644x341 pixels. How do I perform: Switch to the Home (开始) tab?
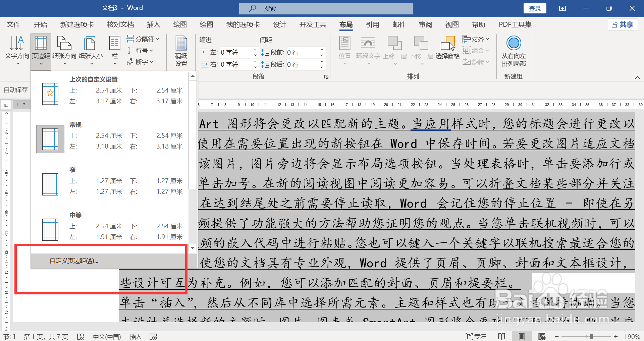click(41, 24)
